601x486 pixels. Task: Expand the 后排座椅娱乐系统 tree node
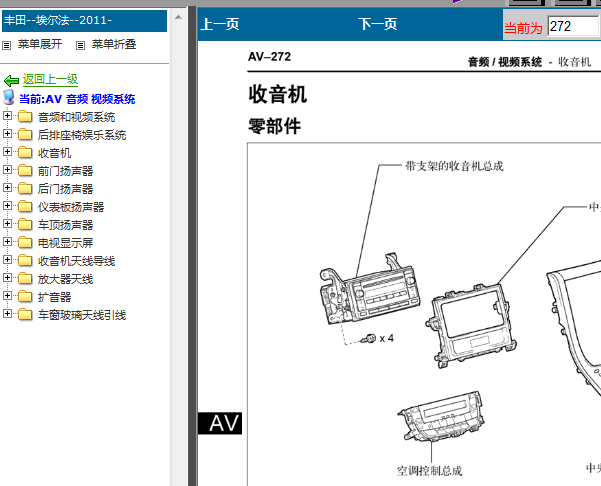pos(7,133)
